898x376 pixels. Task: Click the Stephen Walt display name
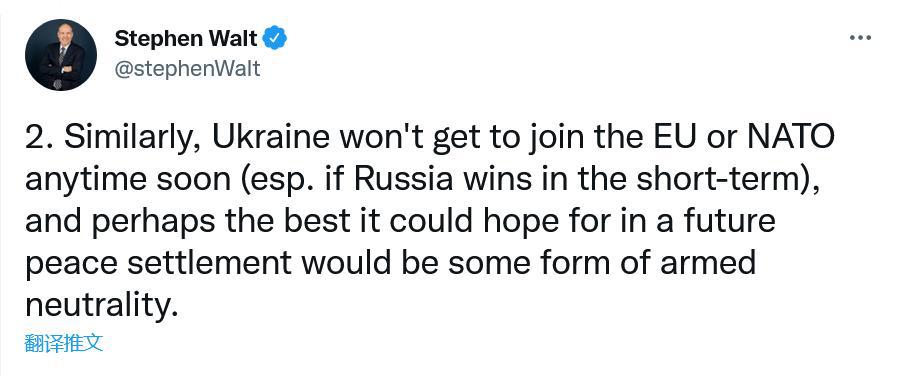[186, 38]
